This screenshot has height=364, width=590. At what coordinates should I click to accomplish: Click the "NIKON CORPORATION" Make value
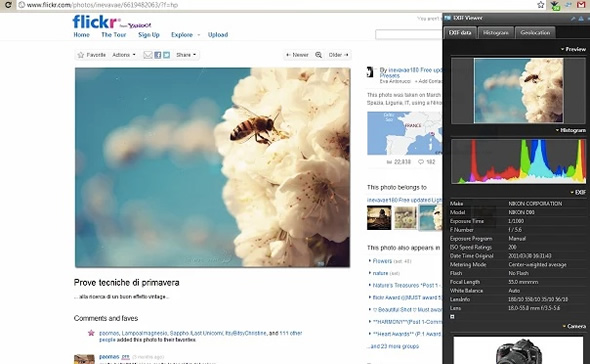(535, 204)
